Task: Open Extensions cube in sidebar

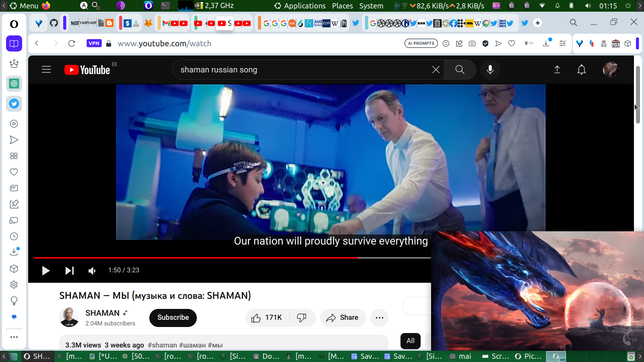Action: [x=14, y=269]
